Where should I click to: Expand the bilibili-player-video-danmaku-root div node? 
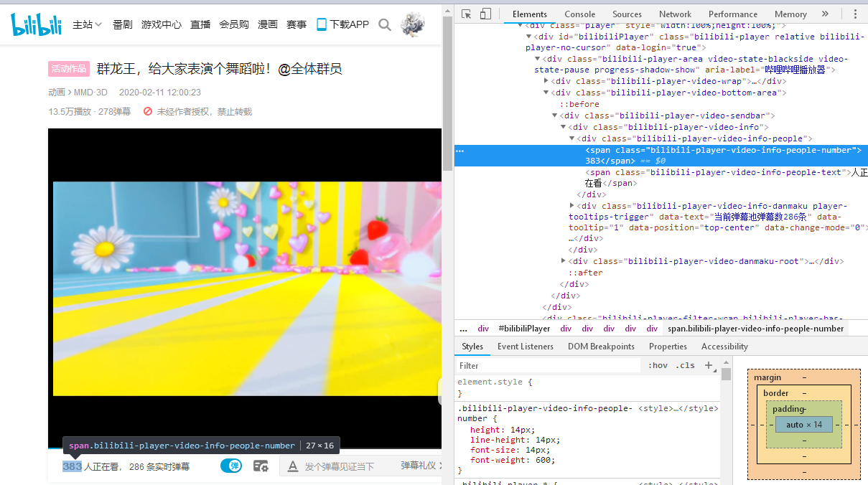pyautogui.click(x=564, y=261)
